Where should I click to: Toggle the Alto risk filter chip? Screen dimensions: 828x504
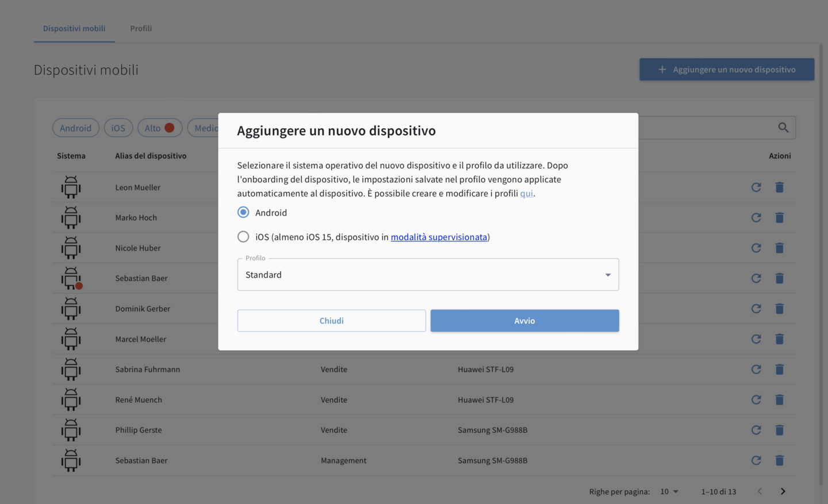pos(159,128)
